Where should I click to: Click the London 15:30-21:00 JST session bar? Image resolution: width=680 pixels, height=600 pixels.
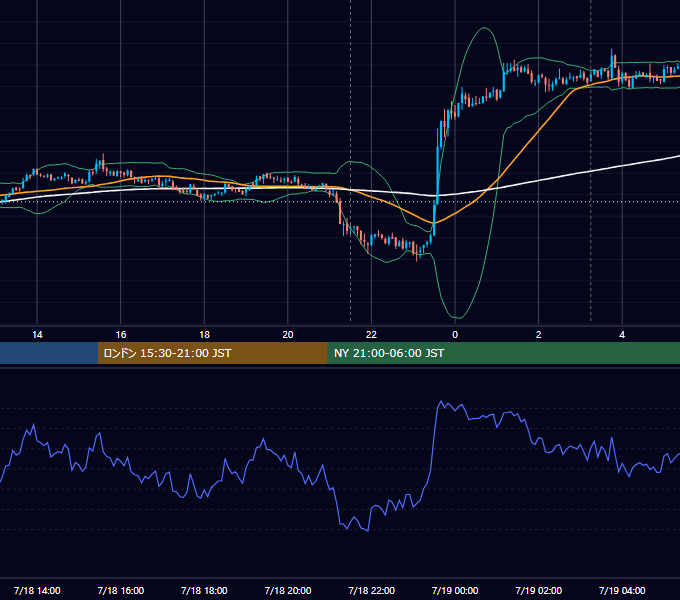pos(212,353)
